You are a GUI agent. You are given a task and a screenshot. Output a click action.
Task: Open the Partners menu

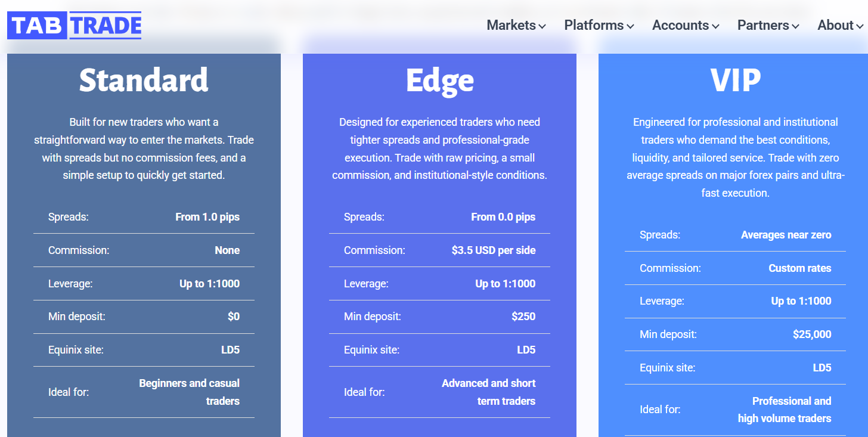(768, 26)
